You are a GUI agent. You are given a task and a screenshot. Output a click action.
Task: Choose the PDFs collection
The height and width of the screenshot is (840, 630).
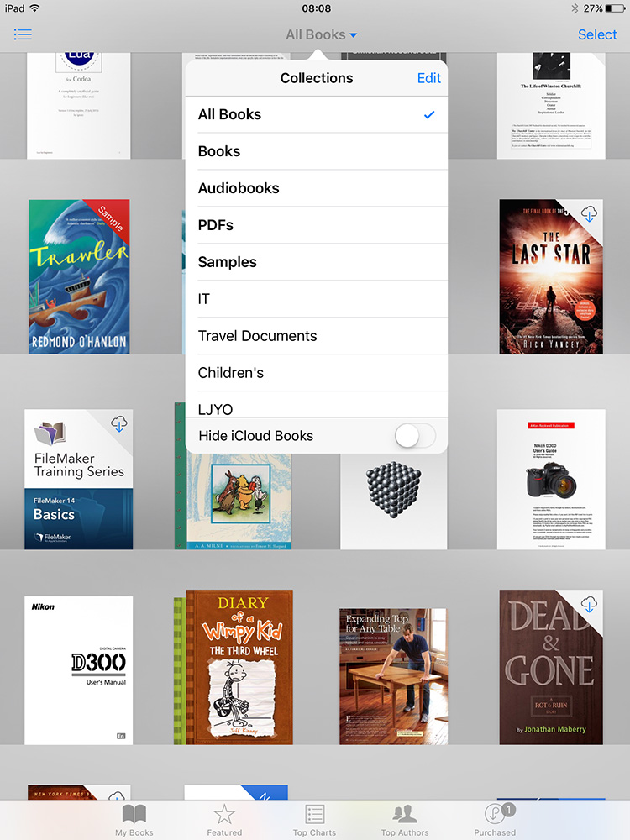pyautogui.click(x=316, y=225)
